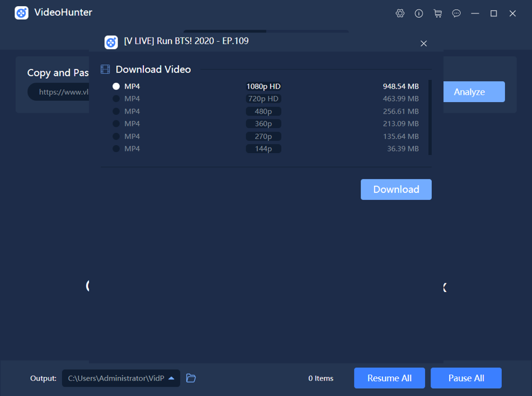
Task: Click the Output: label
Action: [43, 378]
